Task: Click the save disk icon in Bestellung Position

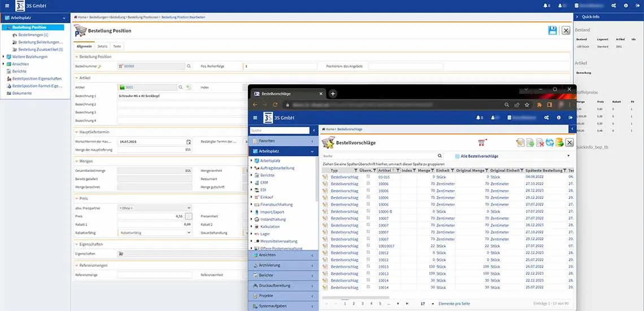Action: [552, 31]
